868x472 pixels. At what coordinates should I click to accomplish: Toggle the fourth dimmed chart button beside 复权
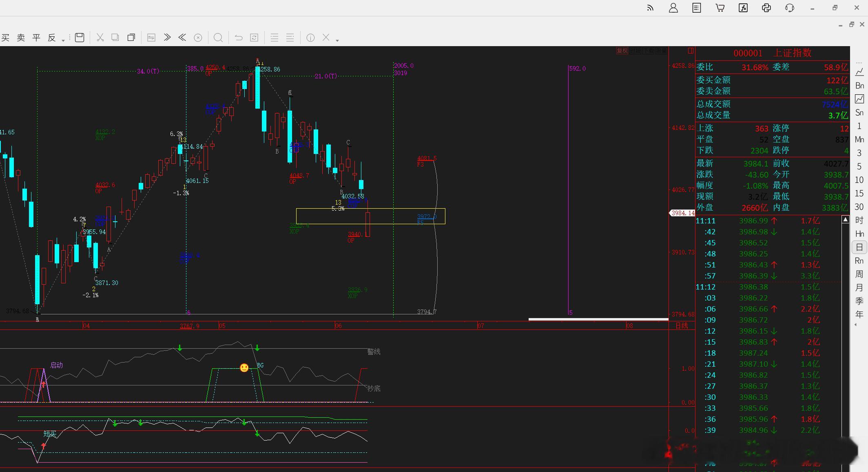click(x=661, y=51)
